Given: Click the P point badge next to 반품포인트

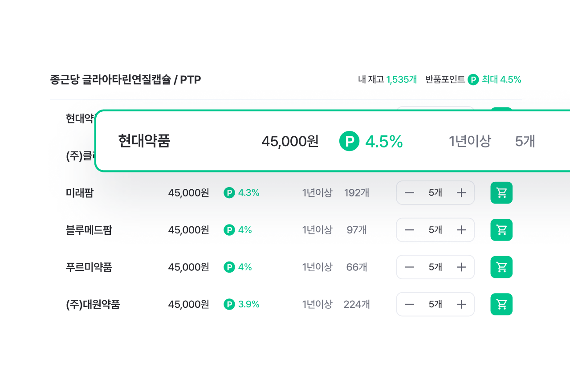Looking at the screenshot, I should (473, 79).
